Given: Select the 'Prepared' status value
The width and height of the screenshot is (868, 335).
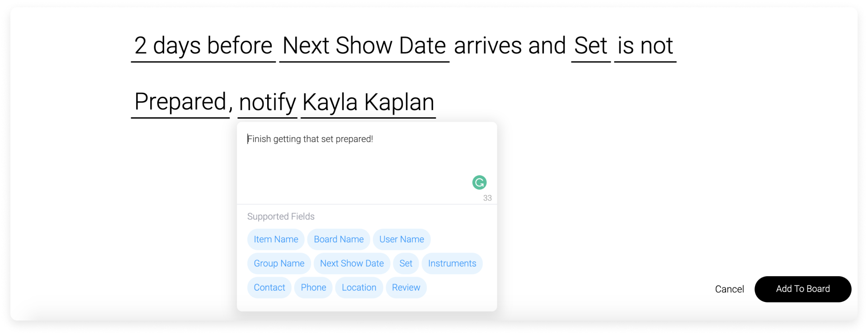Looking at the screenshot, I should [x=180, y=102].
